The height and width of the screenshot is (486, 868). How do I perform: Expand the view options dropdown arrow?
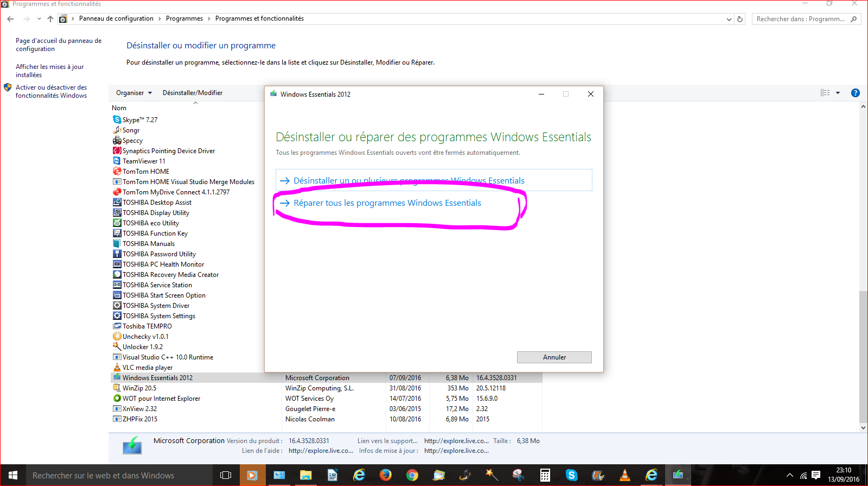(838, 93)
